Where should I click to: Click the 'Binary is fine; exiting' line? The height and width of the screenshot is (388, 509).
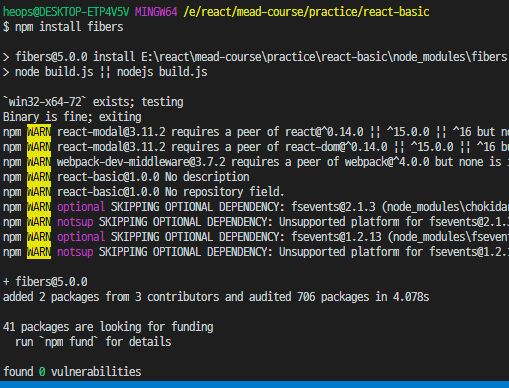[x=72, y=117]
